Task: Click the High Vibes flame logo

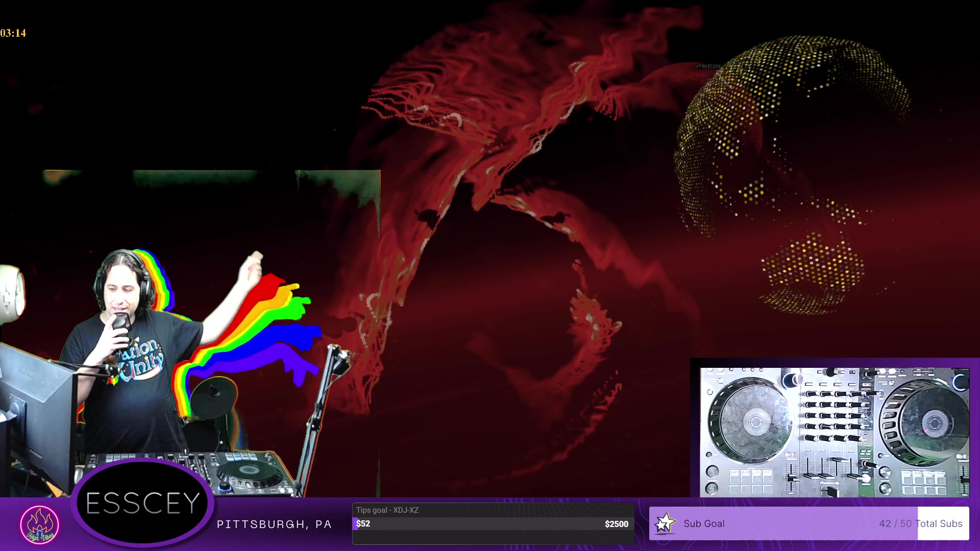Action: pos(39,524)
